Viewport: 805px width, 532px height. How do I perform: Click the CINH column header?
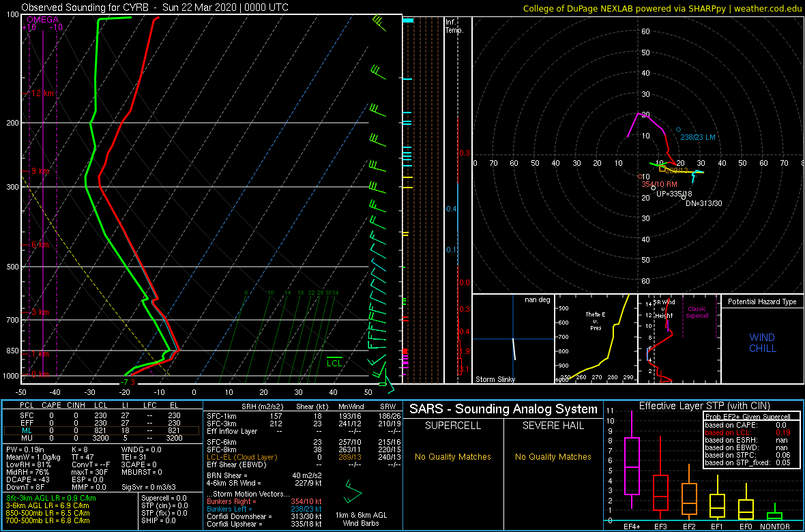(77, 406)
